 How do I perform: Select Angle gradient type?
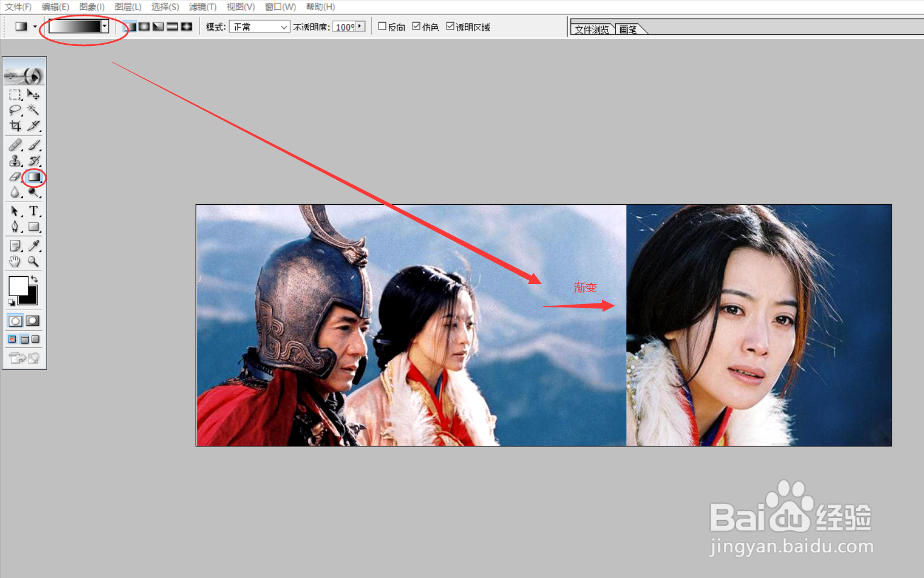pyautogui.click(x=159, y=27)
